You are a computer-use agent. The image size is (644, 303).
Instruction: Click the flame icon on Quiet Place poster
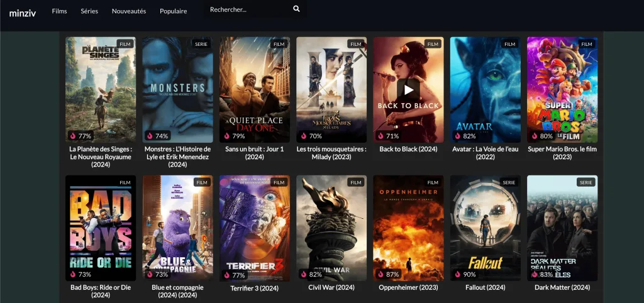226,136
